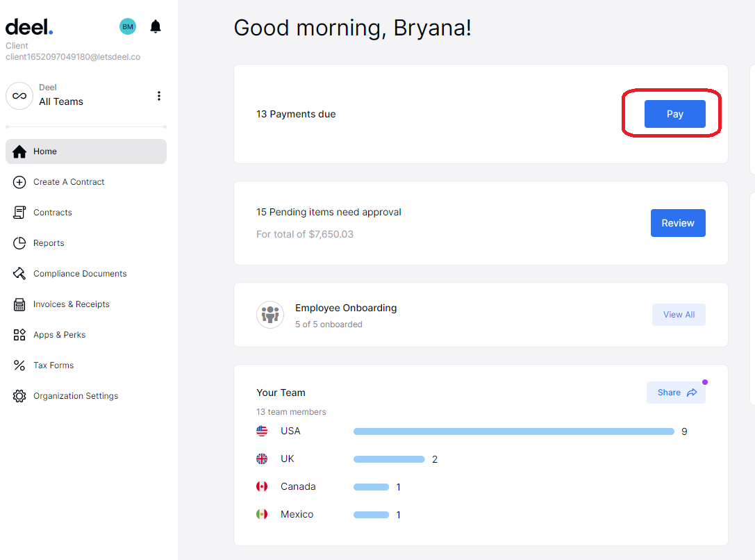This screenshot has width=755, height=560.
Task: Share the Your Team summary
Action: pyautogui.click(x=676, y=393)
